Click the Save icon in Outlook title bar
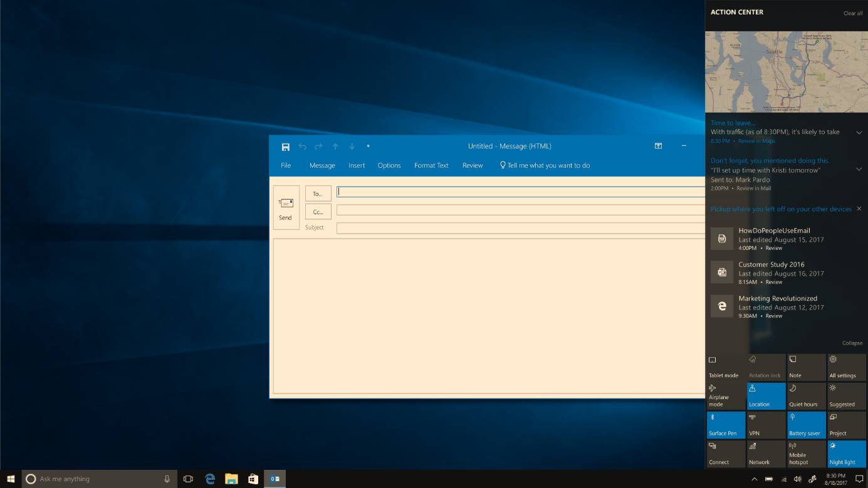The image size is (868, 488). pos(286,147)
